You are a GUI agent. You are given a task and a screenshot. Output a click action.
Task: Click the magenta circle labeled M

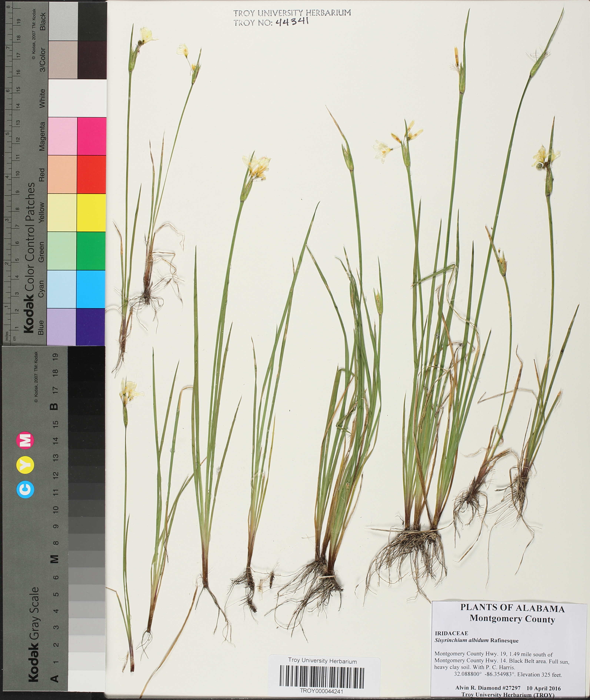(25, 440)
